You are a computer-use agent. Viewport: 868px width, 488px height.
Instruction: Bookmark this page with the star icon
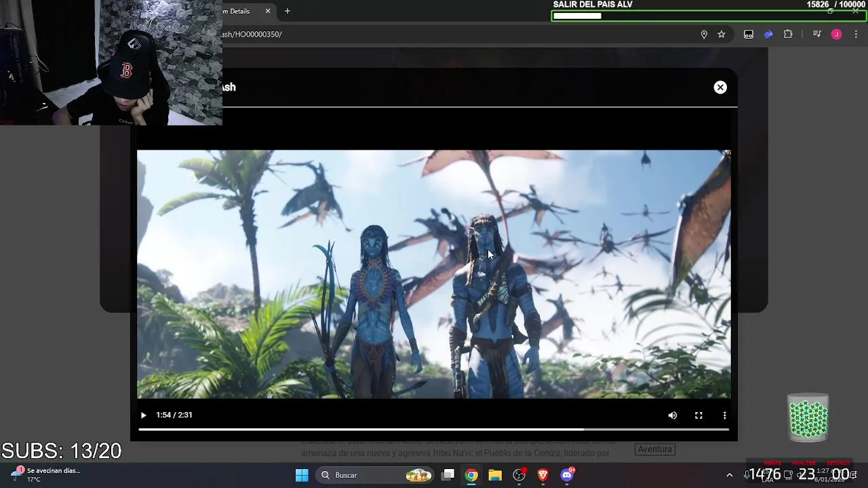click(722, 35)
